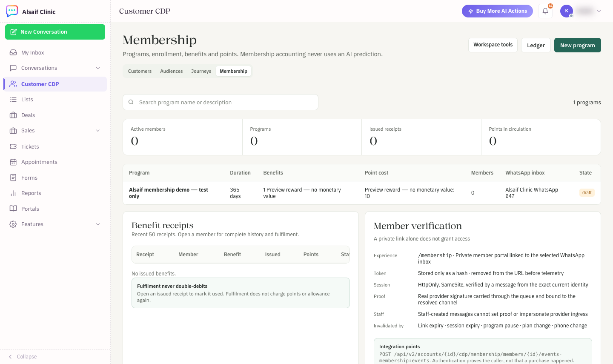
Task: Click the Point cost column header
Action: (376, 173)
